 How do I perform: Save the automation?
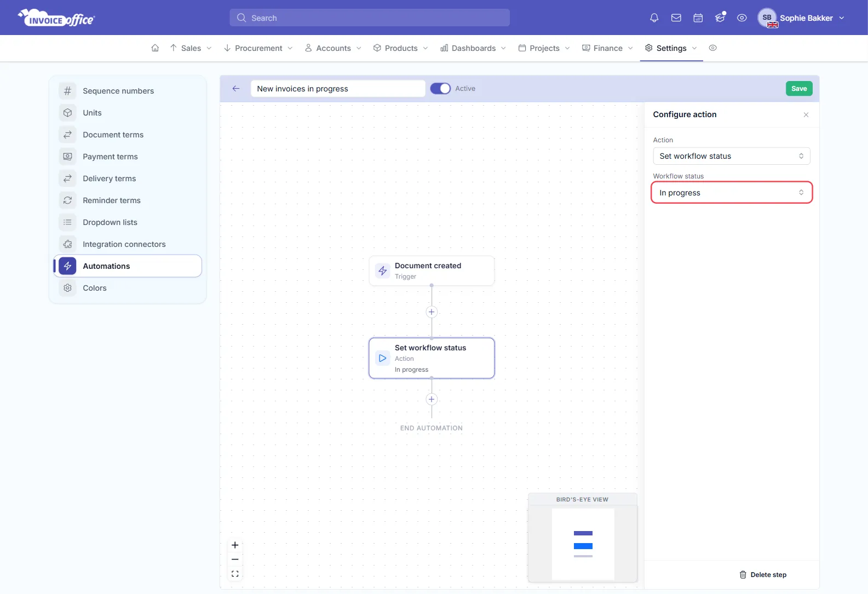pyautogui.click(x=799, y=89)
